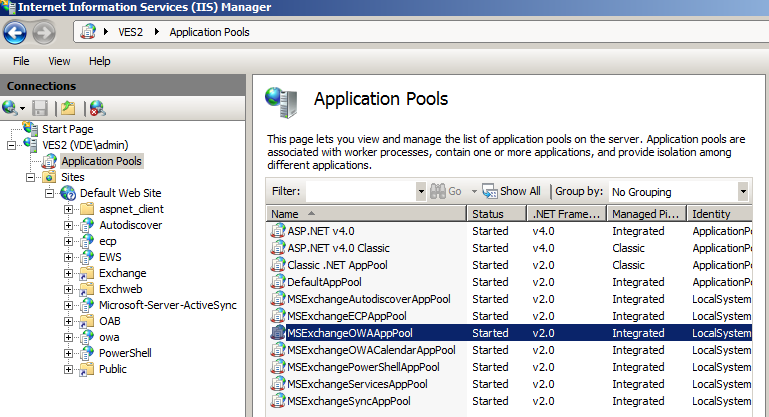769x417 pixels.
Task: Sort by the Identity column header
Action: coord(719,214)
